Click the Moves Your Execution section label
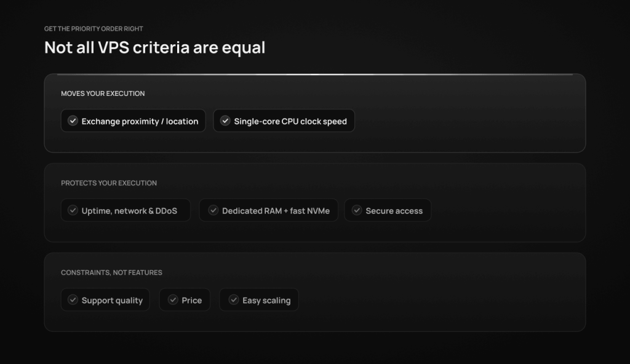 [x=103, y=93]
